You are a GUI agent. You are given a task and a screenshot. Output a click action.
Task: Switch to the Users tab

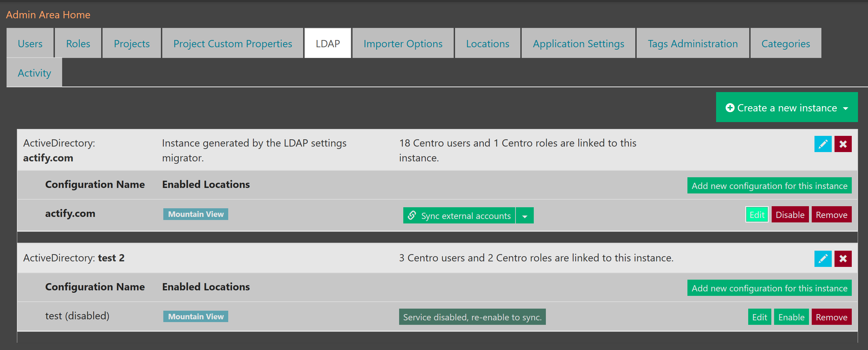[30, 44]
